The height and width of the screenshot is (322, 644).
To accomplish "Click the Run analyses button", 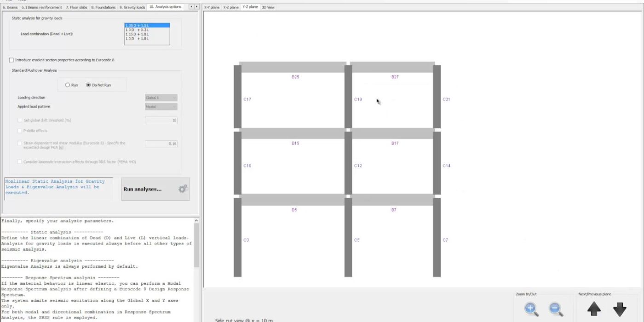I will click(x=155, y=189).
